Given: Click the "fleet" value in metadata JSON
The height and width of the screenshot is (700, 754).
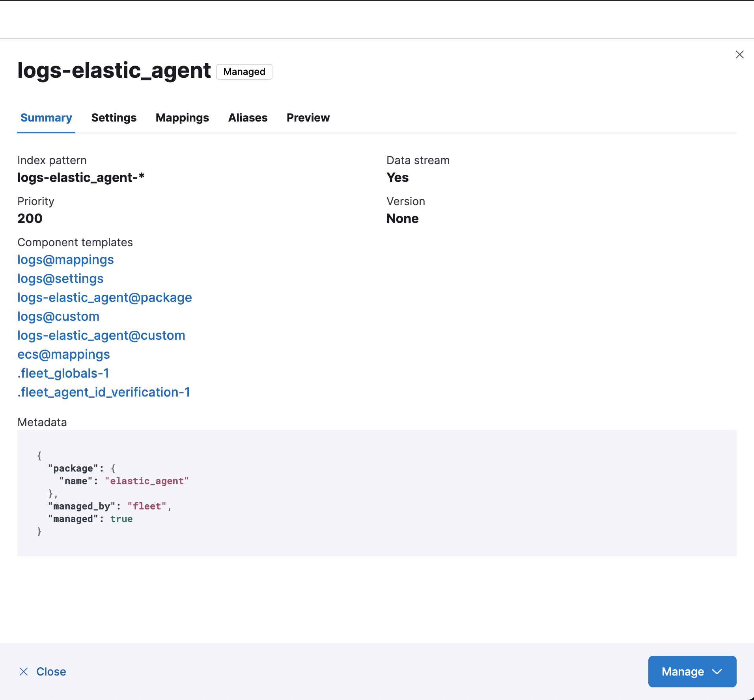Looking at the screenshot, I should (147, 506).
